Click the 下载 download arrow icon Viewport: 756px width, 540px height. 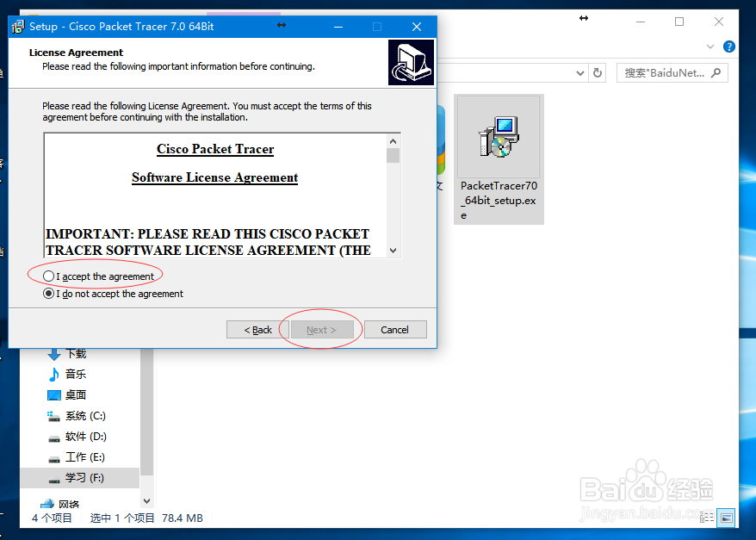54,354
